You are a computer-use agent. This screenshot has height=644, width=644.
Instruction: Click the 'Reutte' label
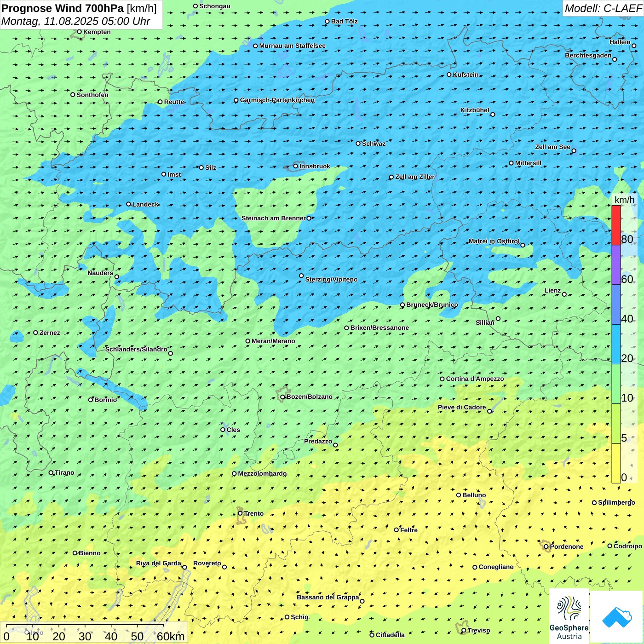click(174, 102)
